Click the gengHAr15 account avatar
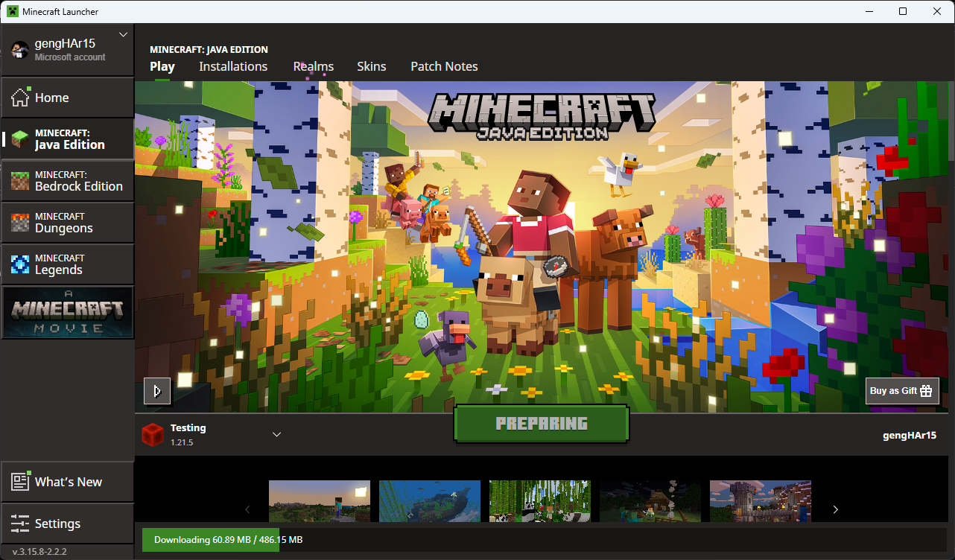 coord(19,49)
